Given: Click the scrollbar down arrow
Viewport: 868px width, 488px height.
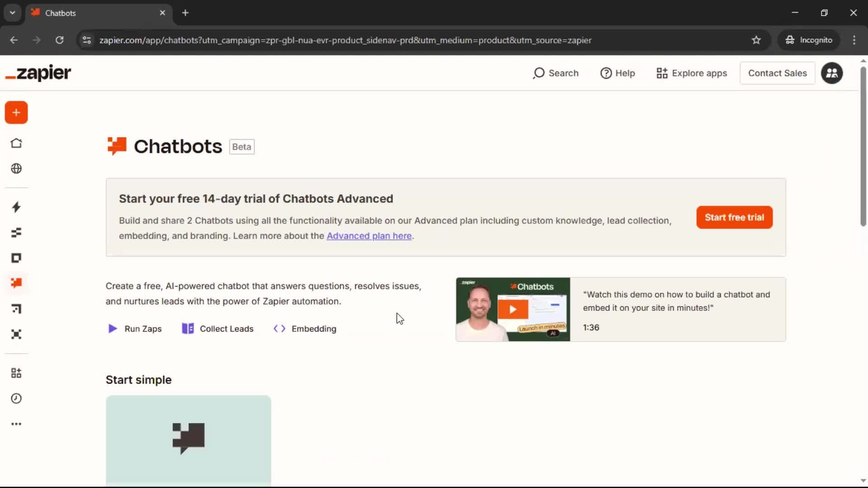Looking at the screenshot, I should (863, 481).
